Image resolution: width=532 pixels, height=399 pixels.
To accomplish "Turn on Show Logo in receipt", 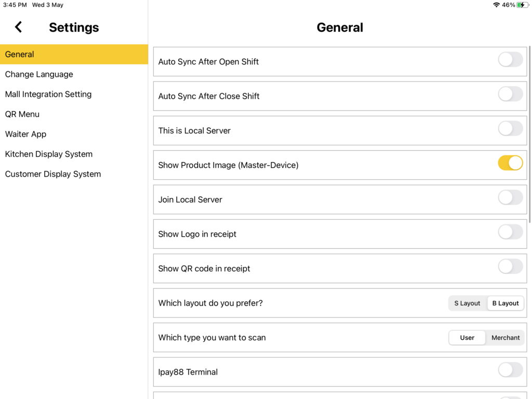I will [x=510, y=232].
